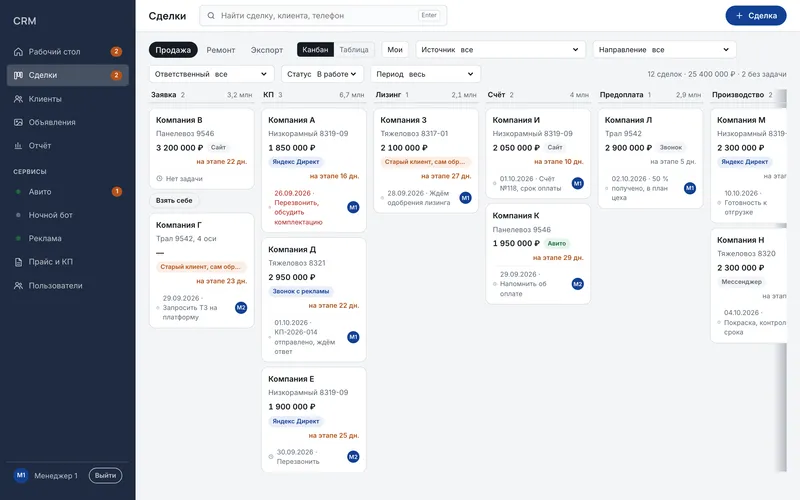Switch view to Таблица
800x500 pixels.
354,49
